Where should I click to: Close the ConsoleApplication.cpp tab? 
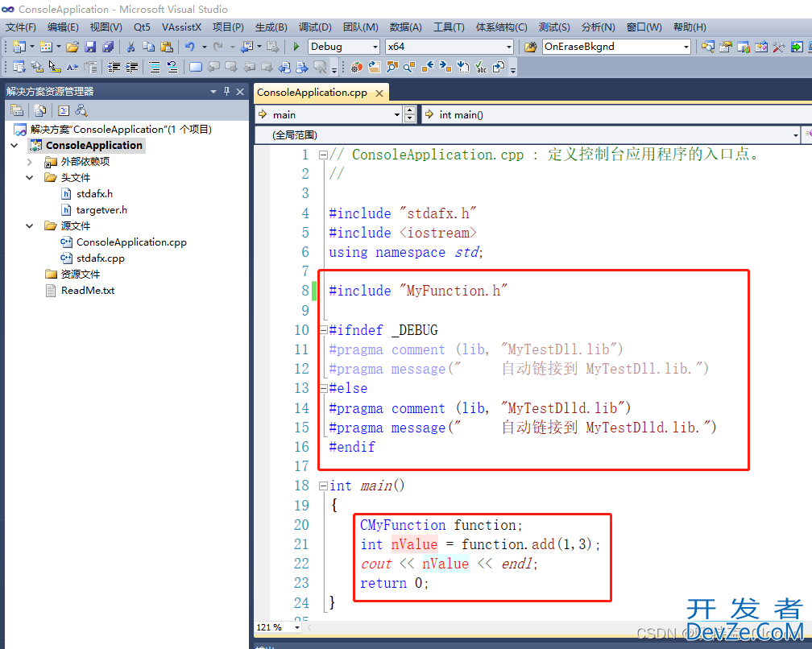tap(379, 93)
